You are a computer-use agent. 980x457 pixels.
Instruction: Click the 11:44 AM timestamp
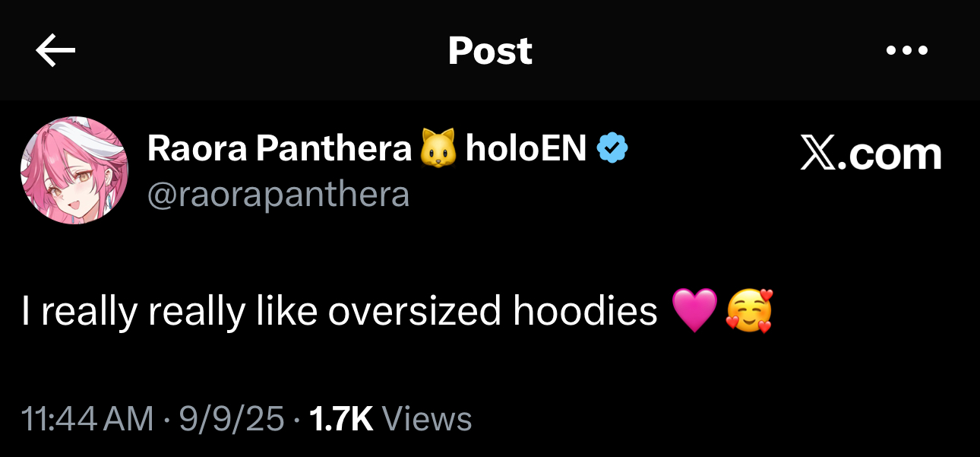[87, 419]
